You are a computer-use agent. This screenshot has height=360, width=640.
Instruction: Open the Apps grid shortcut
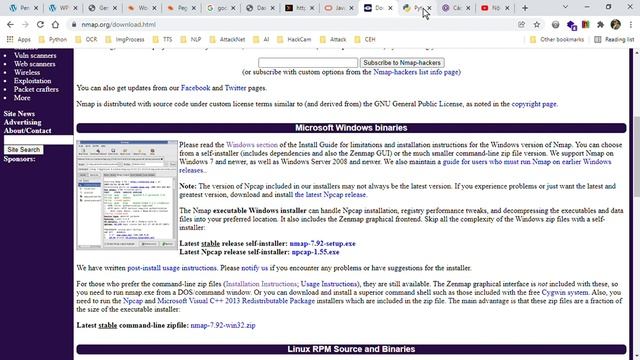coord(18,40)
